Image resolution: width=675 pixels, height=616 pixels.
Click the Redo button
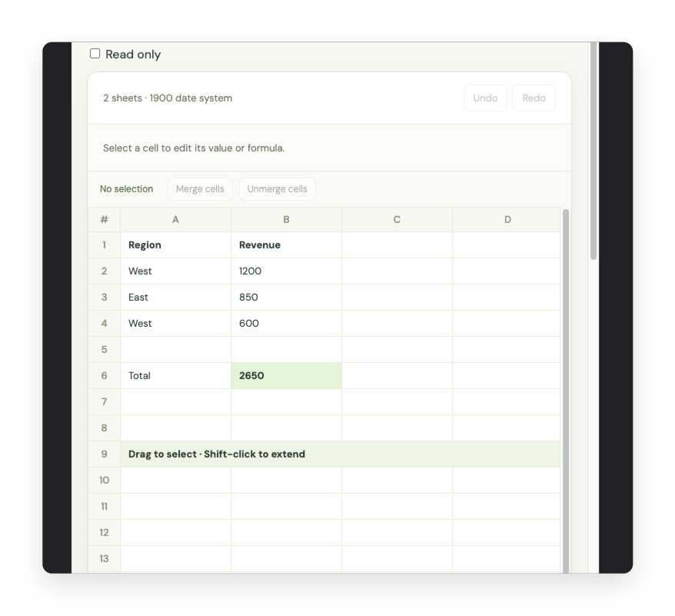coord(534,98)
